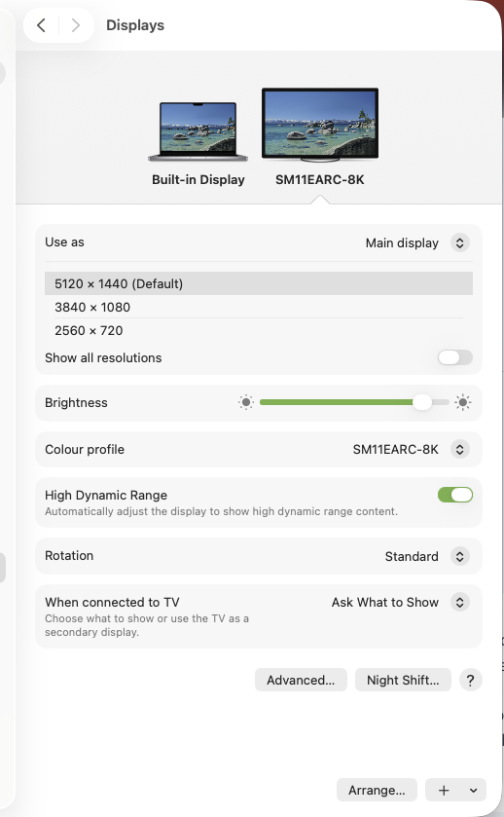Select the SM11EARC-8K monitor icon
The image size is (504, 817).
(320, 125)
